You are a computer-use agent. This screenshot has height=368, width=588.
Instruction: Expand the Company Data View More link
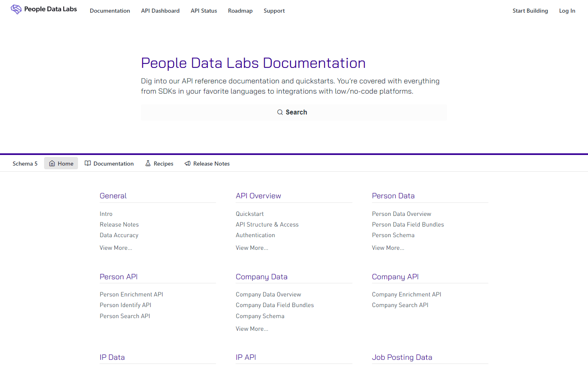point(252,328)
